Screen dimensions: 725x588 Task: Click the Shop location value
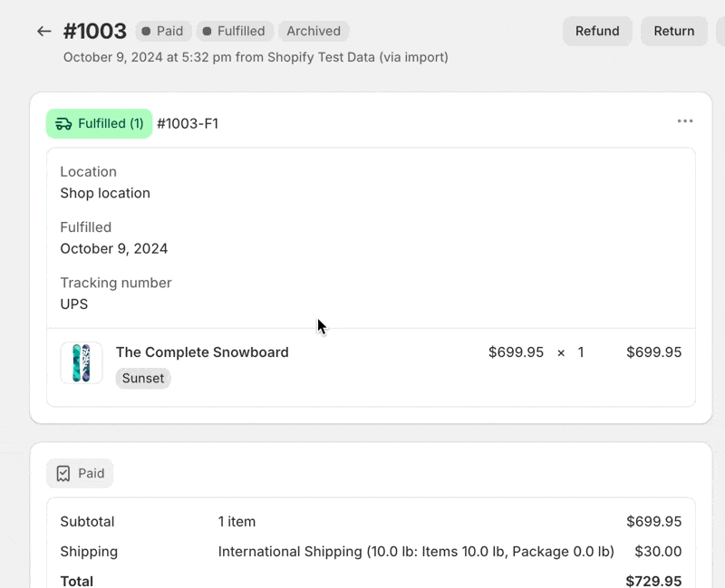coord(105,193)
